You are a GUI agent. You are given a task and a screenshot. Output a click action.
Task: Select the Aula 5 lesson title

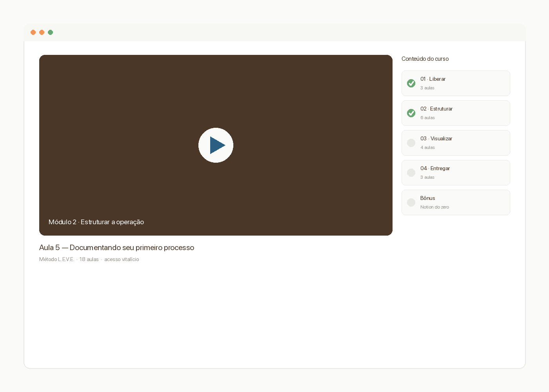point(116,247)
